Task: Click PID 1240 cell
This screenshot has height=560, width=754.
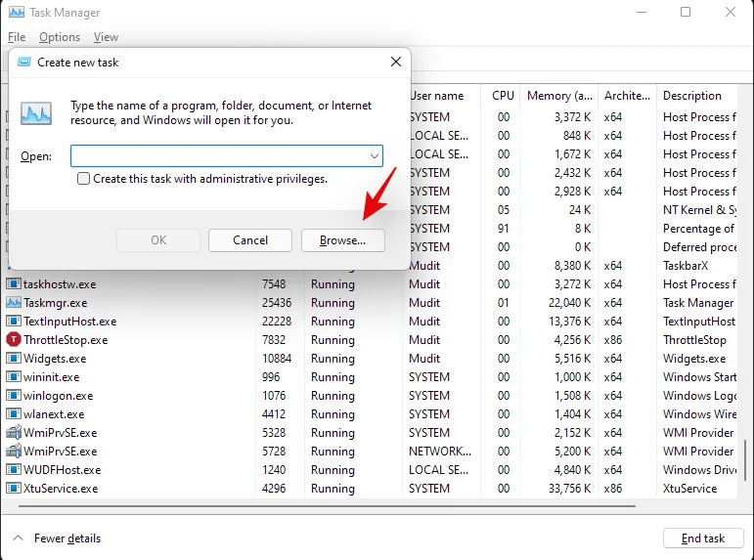Action: 276,470
